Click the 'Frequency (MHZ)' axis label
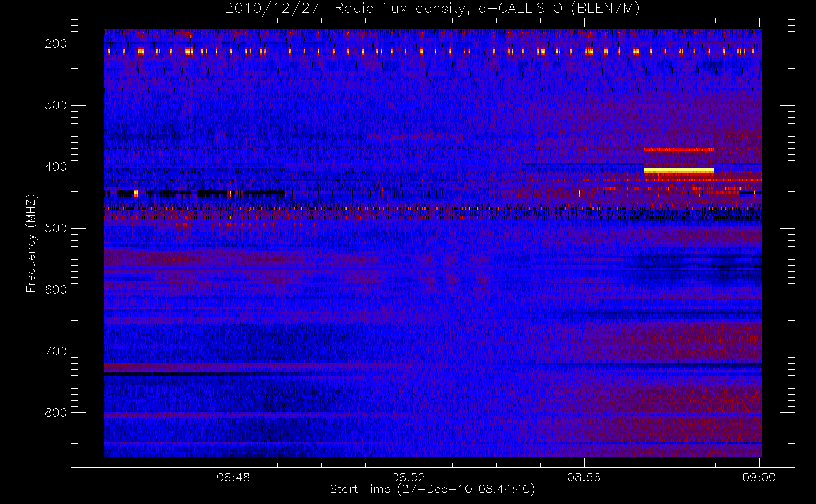This screenshot has width=816, height=504. (x=31, y=243)
